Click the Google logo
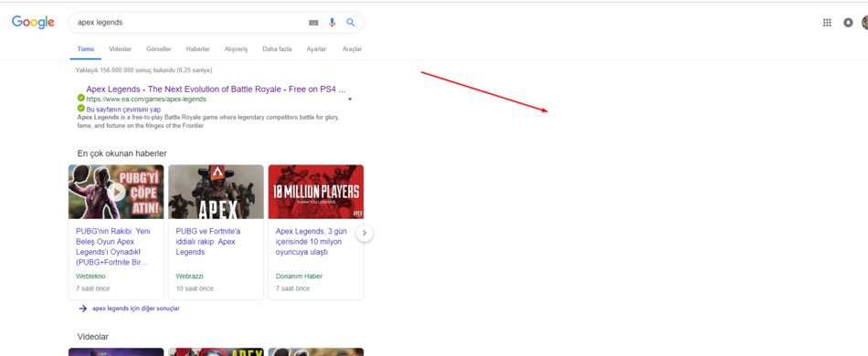 [x=33, y=22]
